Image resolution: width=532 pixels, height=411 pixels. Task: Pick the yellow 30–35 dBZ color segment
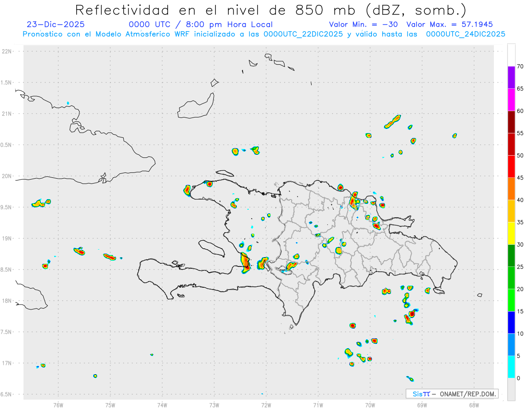point(511,233)
